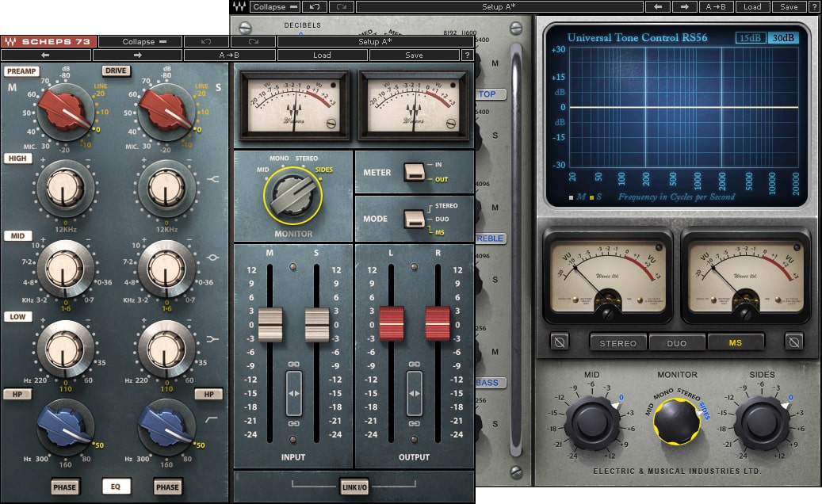
Task: Set RS56 graph range to 15dB
Action: click(x=750, y=38)
